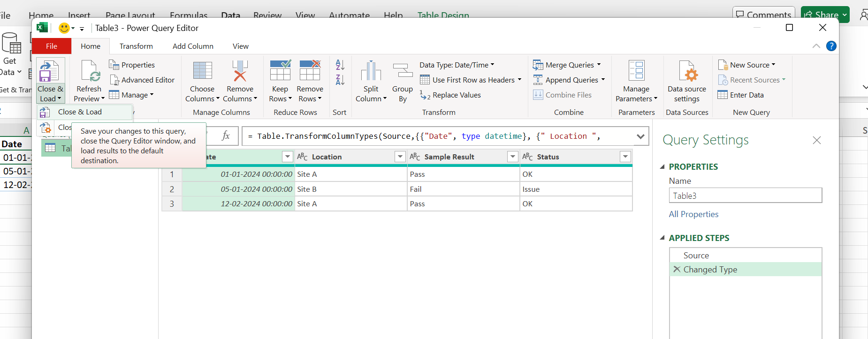
Task: Collapse the PROPERTIES section
Action: click(x=662, y=166)
